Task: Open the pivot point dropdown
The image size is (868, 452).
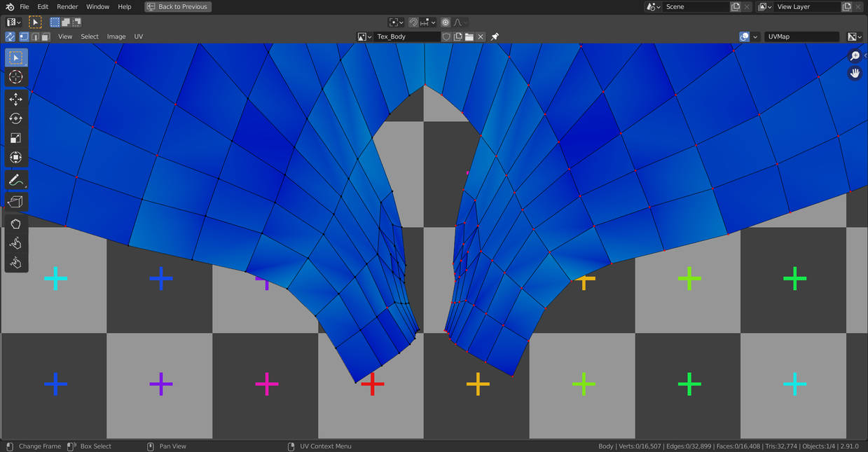Action: coord(396,22)
